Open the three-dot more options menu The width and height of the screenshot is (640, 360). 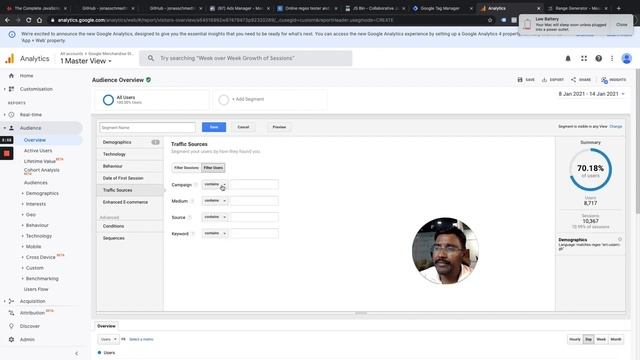(612, 59)
